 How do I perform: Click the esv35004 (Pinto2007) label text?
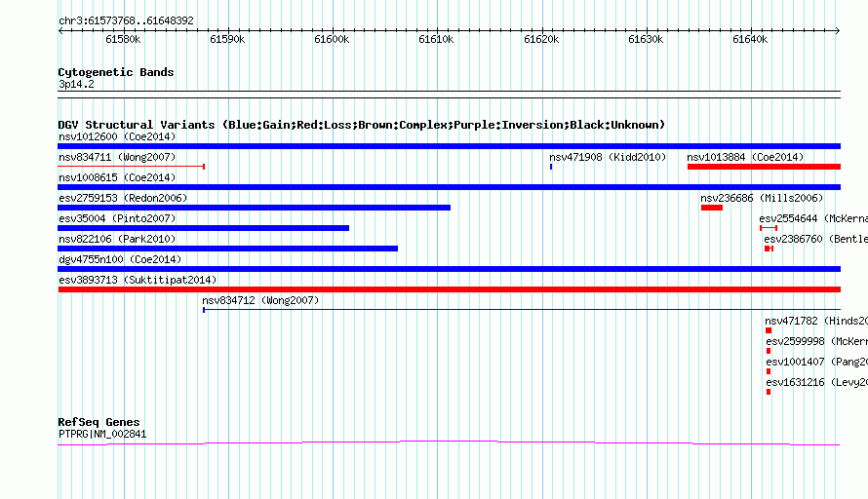point(117,218)
